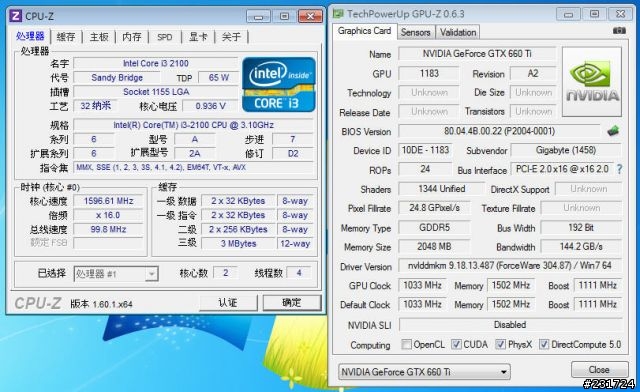Switch to the Sensors tab in GPU-Z
The height and width of the screenshot is (392, 640).
point(416,32)
